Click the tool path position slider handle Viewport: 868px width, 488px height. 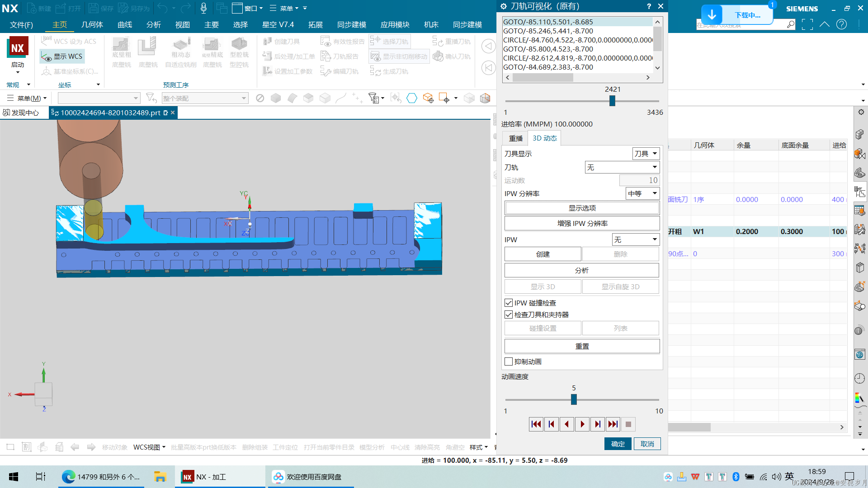(612, 100)
